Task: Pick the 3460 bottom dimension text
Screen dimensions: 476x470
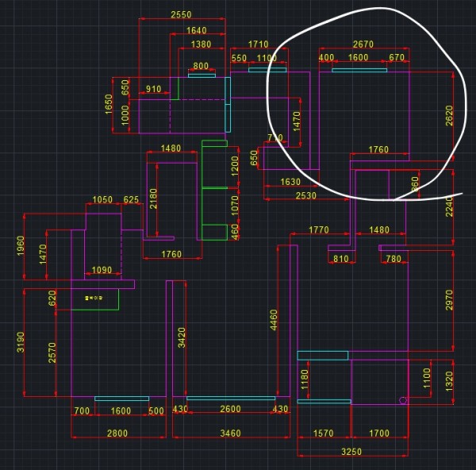Action: tap(230, 433)
